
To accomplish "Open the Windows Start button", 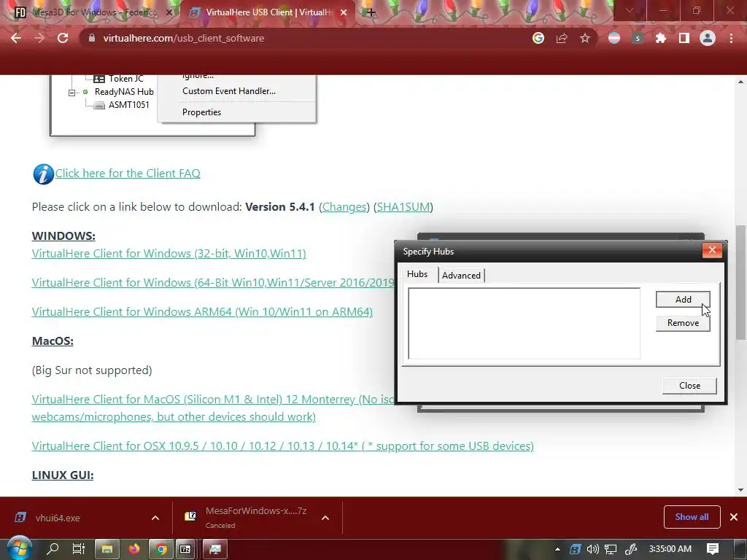I will pos(19,548).
